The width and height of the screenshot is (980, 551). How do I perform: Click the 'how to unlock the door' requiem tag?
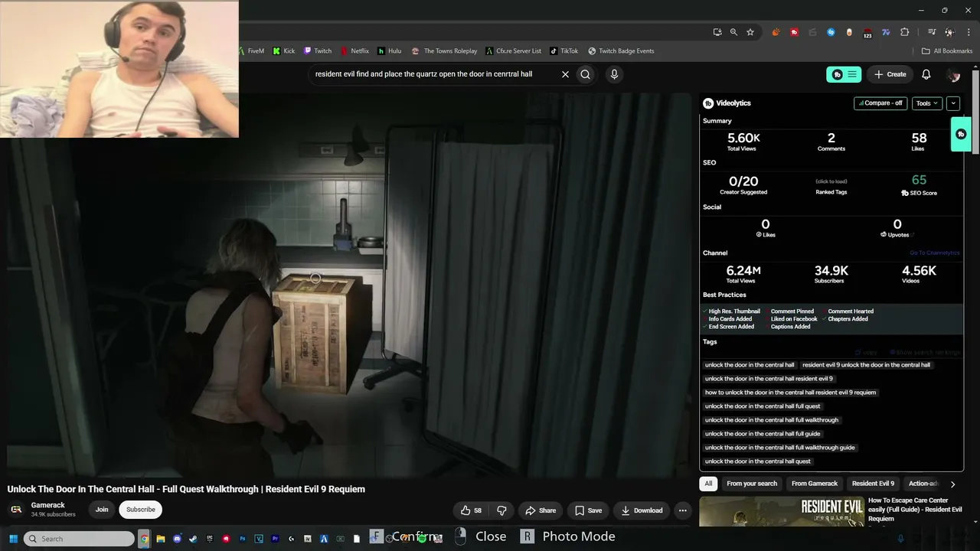[790, 393]
